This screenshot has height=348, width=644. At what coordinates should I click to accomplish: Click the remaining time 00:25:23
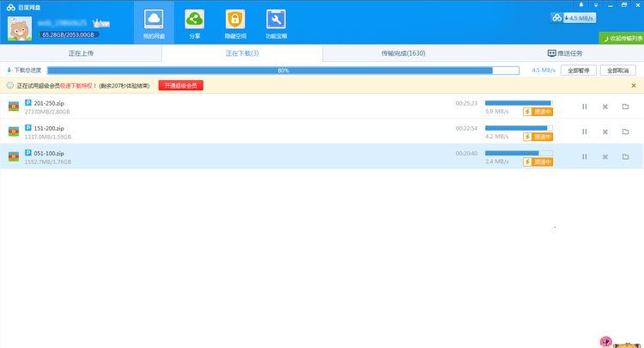tap(466, 103)
